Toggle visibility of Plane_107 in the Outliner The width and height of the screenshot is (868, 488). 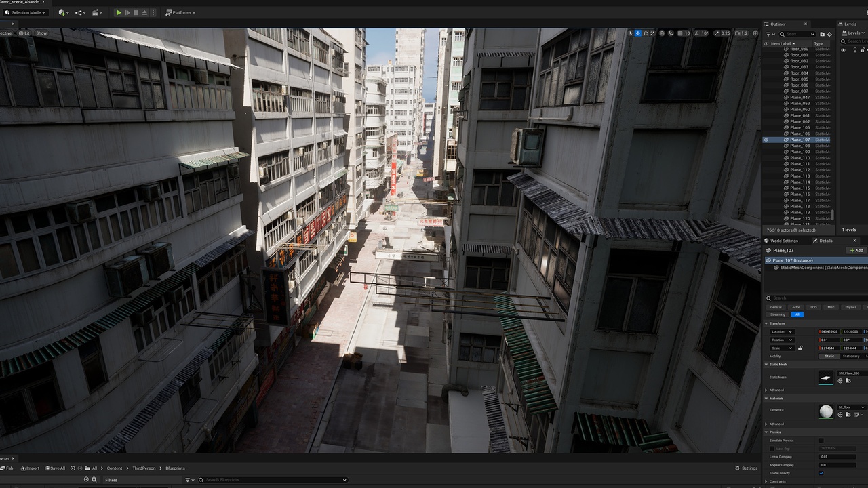766,140
